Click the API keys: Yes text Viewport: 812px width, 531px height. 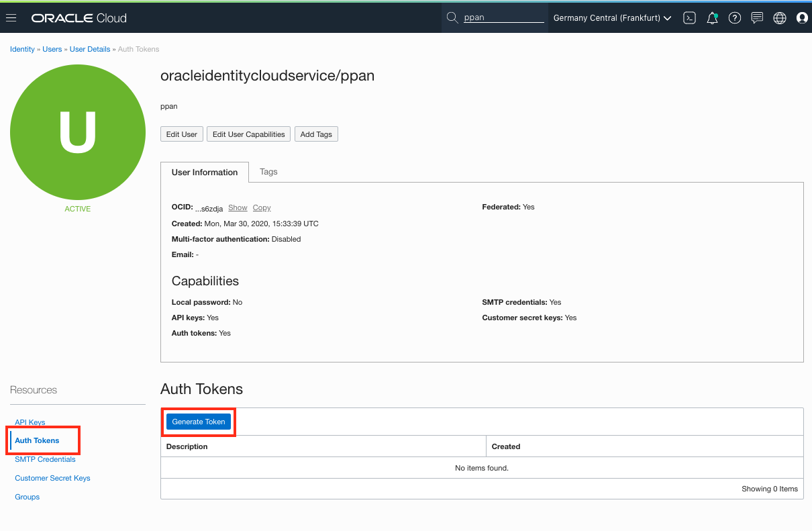tap(195, 318)
